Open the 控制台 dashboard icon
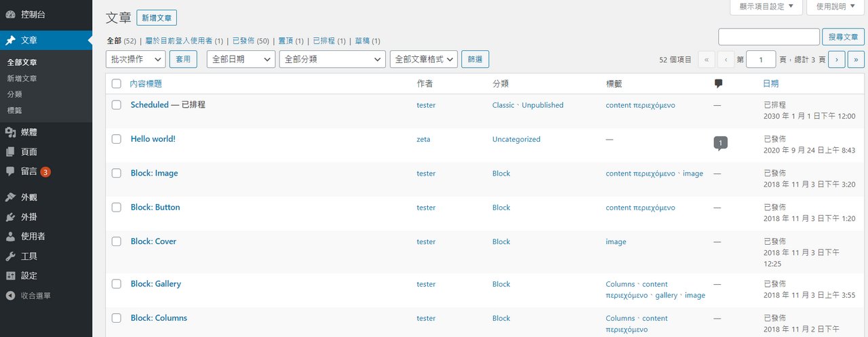The height and width of the screenshot is (337, 868). coord(10,14)
